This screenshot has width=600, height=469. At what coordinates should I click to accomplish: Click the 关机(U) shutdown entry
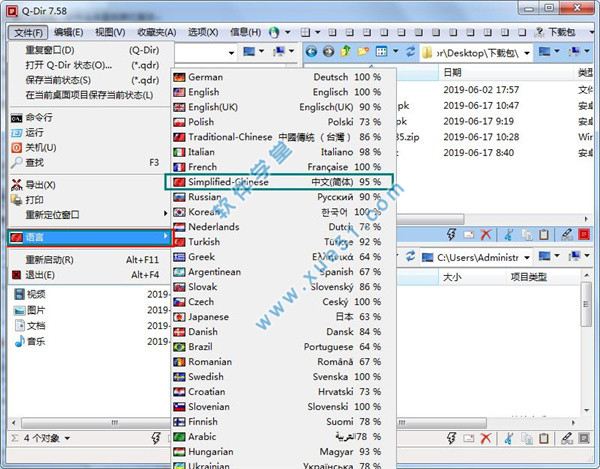click(x=90, y=147)
